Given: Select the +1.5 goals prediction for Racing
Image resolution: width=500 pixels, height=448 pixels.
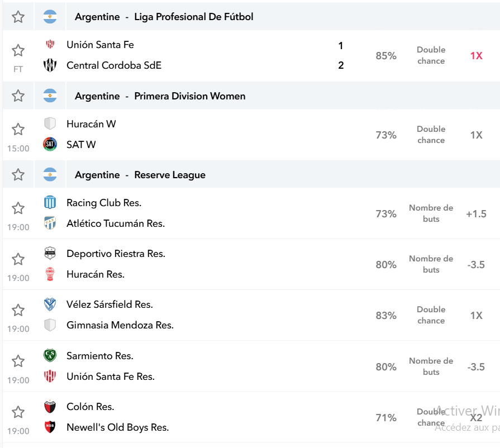Looking at the screenshot, I should tap(476, 213).
